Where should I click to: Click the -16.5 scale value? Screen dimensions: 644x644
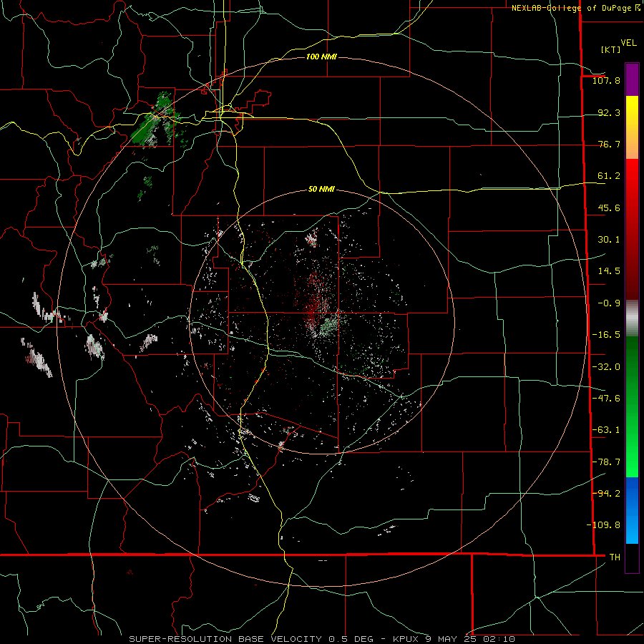click(x=606, y=335)
